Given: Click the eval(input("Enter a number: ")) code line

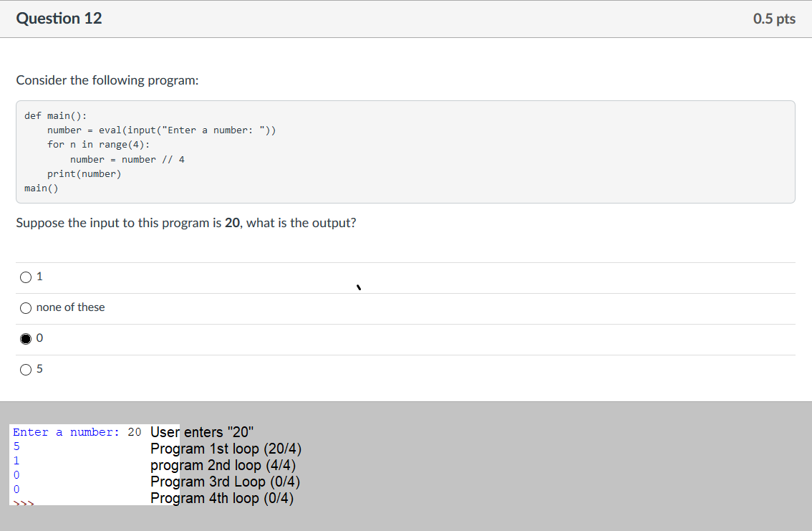Looking at the screenshot, I should (161, 130).
